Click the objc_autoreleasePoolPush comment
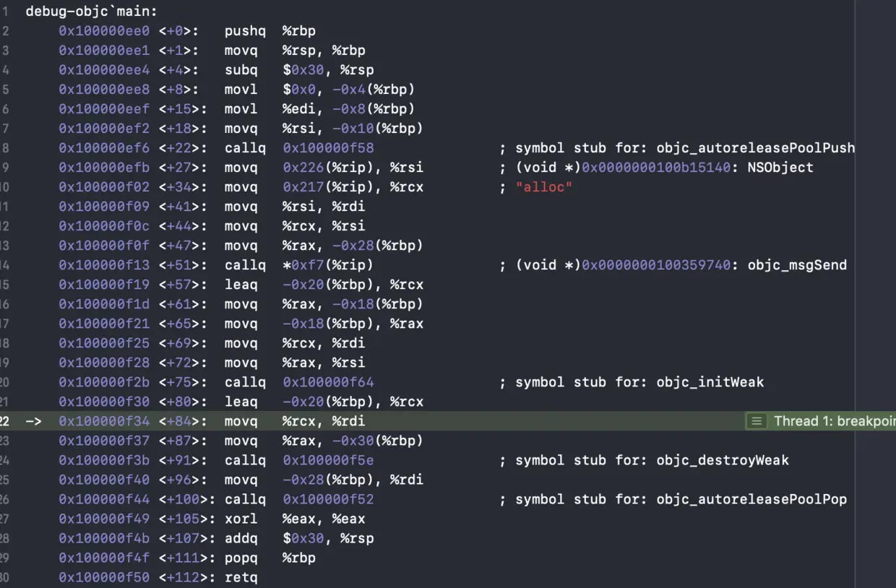 [x=756, y=148]
